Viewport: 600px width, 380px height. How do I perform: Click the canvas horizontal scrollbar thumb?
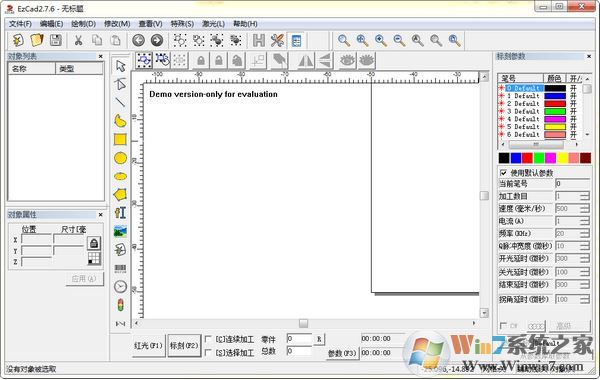(303, 324)
